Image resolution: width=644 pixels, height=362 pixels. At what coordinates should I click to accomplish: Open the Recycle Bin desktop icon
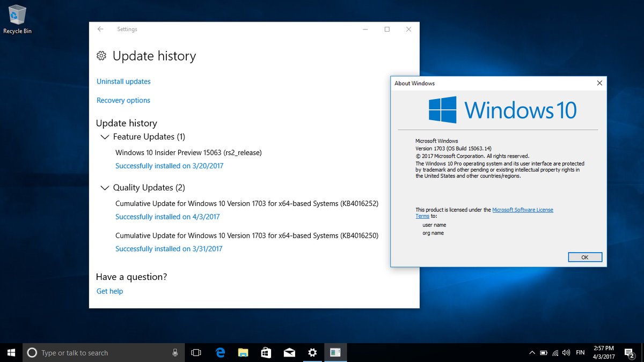pyautogui.click(x=17, y=20)
